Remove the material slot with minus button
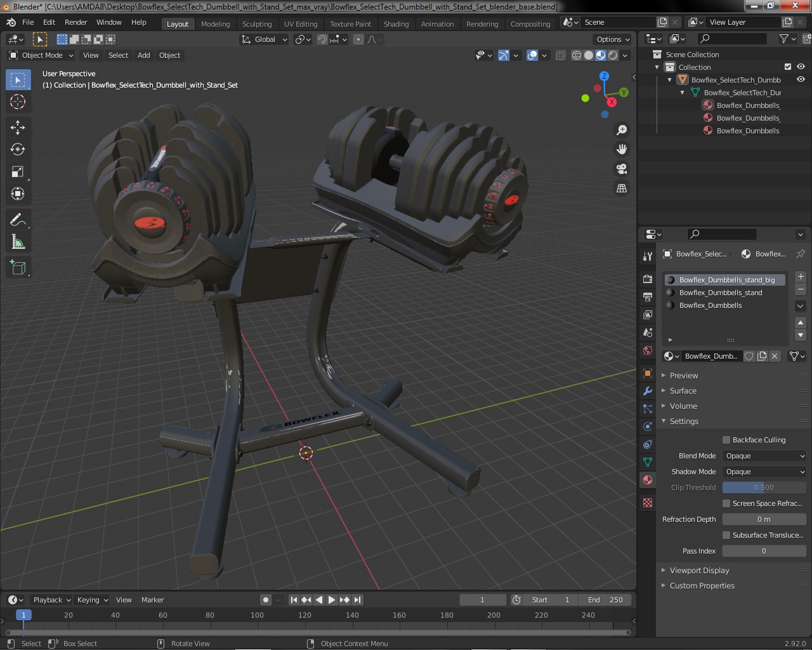Viewport: 812px width, 650px height. pyautogui.click(x=801, y=289)
